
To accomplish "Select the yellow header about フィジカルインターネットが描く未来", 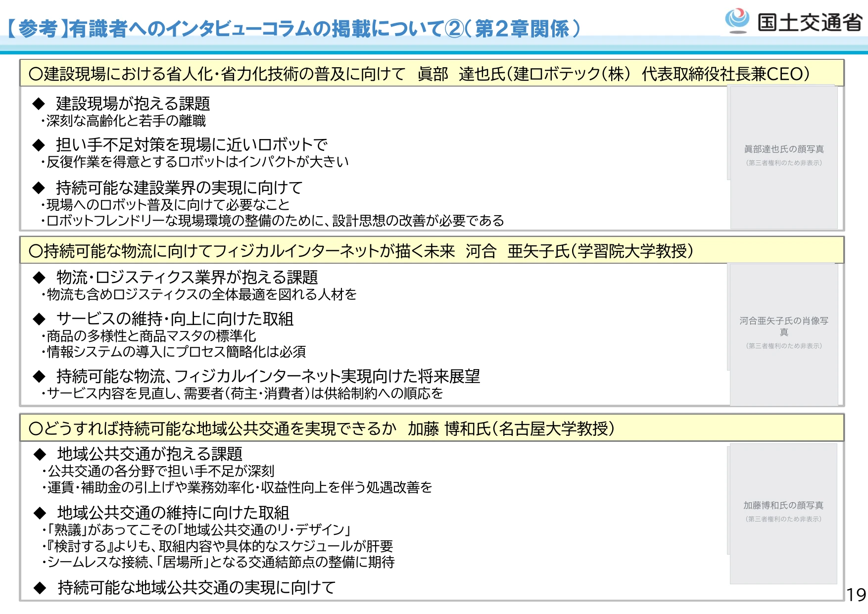I will pyautogui.click(x=432, y=251).
